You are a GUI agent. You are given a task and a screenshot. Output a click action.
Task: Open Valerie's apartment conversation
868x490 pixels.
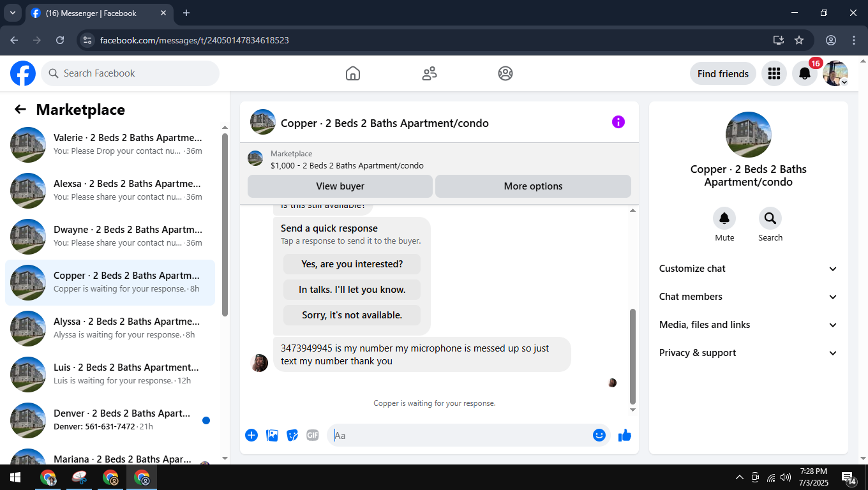coord(110,145)
